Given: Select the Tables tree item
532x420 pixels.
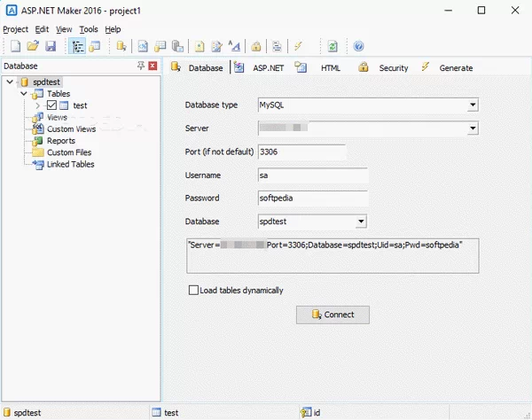Looking at the screenshot, I should pos(59,94).
